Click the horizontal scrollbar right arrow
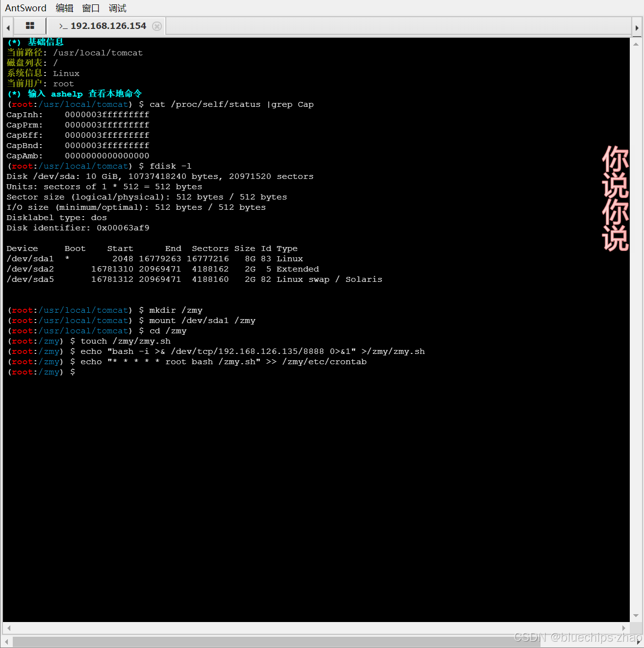644x648 pixels. click(x=624, y=628)
